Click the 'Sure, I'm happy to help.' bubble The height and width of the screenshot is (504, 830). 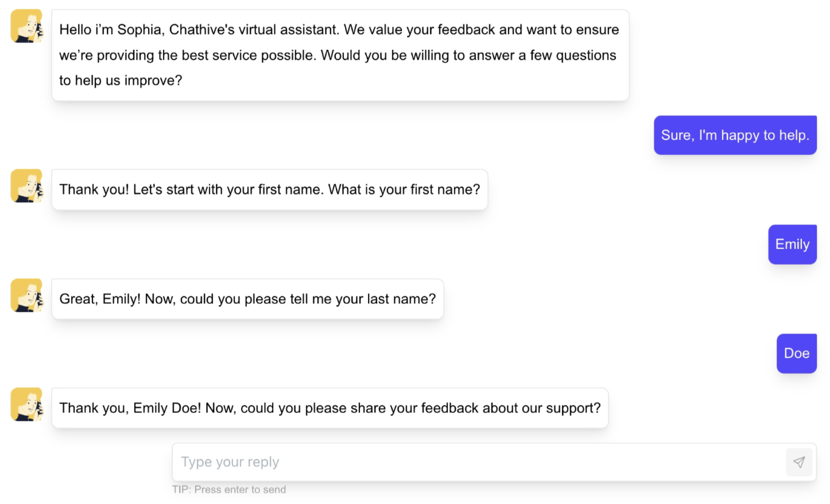click(x=735, y=135)
